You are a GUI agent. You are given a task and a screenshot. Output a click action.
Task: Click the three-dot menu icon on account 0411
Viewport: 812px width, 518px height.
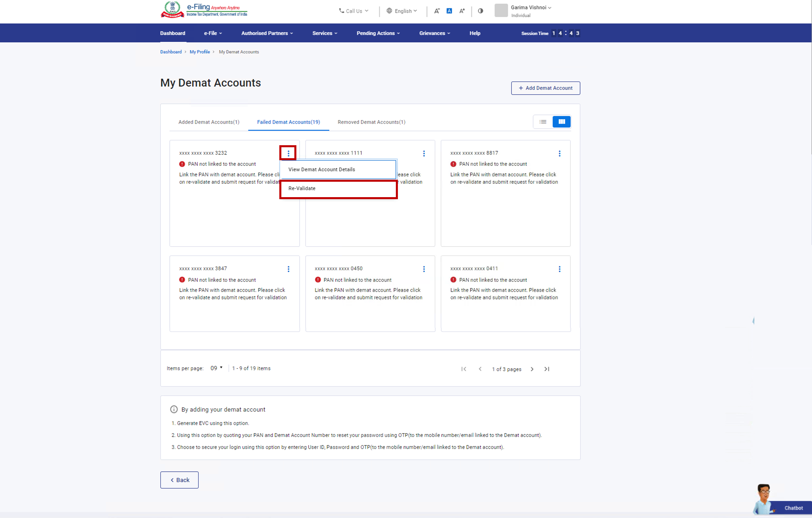point(559,269)
